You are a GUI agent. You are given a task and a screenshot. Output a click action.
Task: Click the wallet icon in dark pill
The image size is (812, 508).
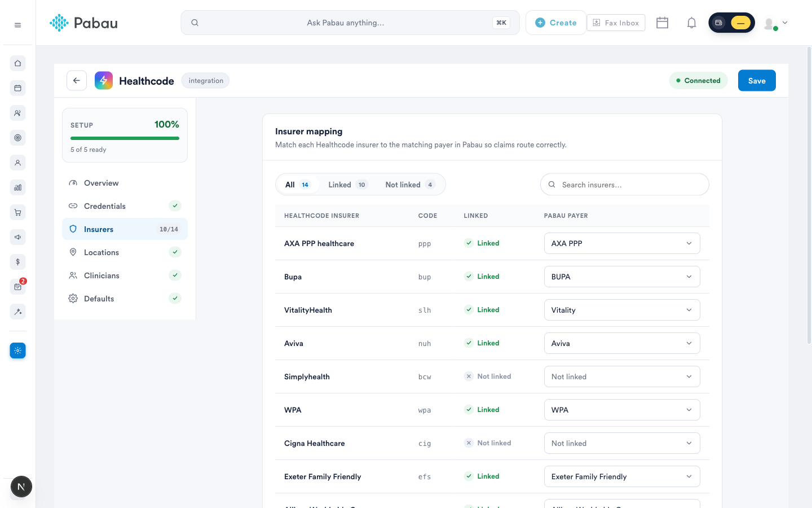click(718, 23)
